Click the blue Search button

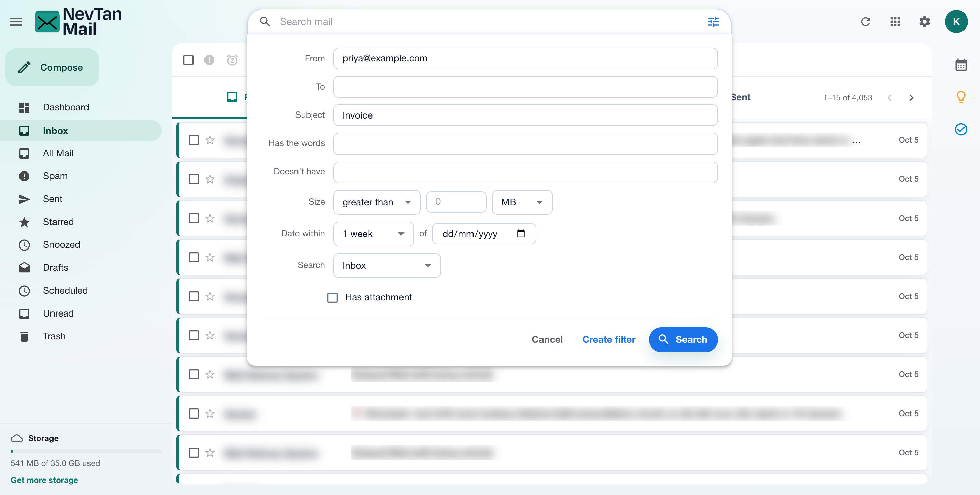click(683, 339)
